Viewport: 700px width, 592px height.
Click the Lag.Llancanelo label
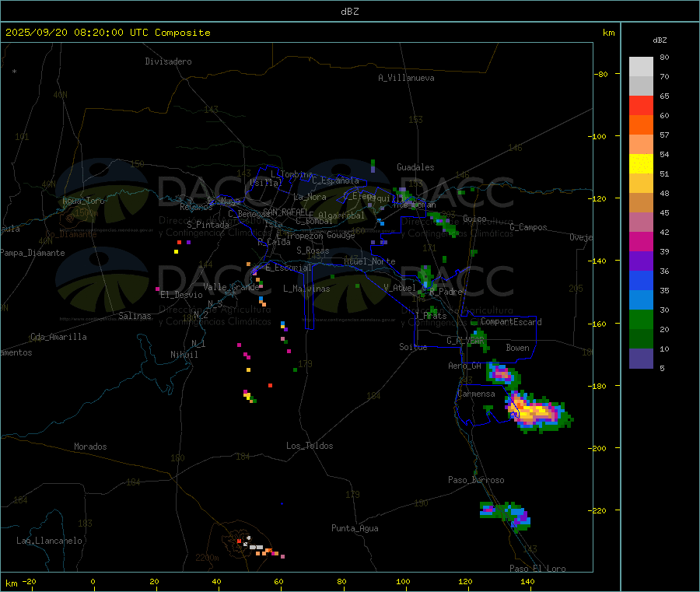pyautogui.click(x=50, y=541)
